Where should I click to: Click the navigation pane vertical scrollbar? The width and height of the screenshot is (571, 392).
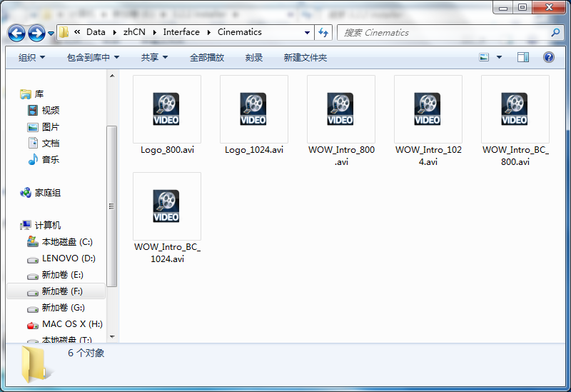point(111,207)
